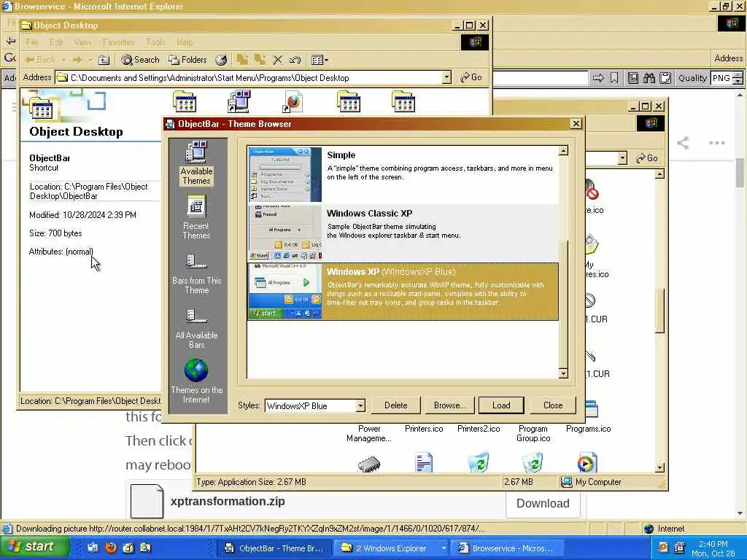Click the Windows Start button
747x560 pixels.
(34, 547)
